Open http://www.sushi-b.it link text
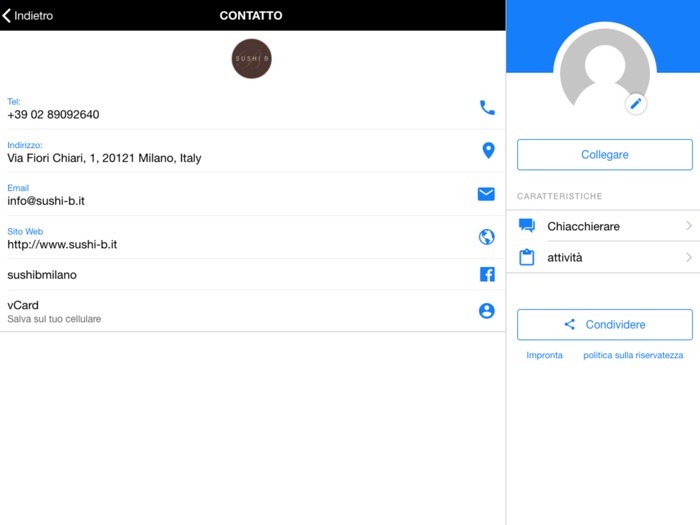This screenshot has width=700, height=525. (x=62, y=244)
